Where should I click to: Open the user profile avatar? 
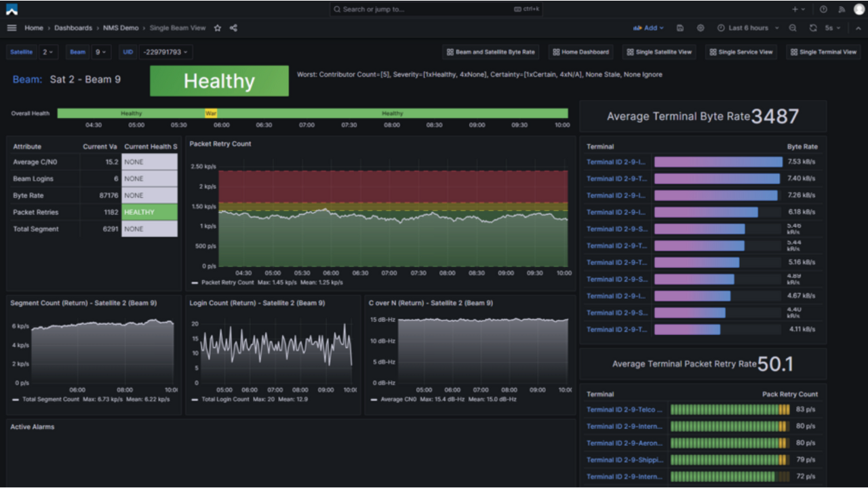(859, 9)
